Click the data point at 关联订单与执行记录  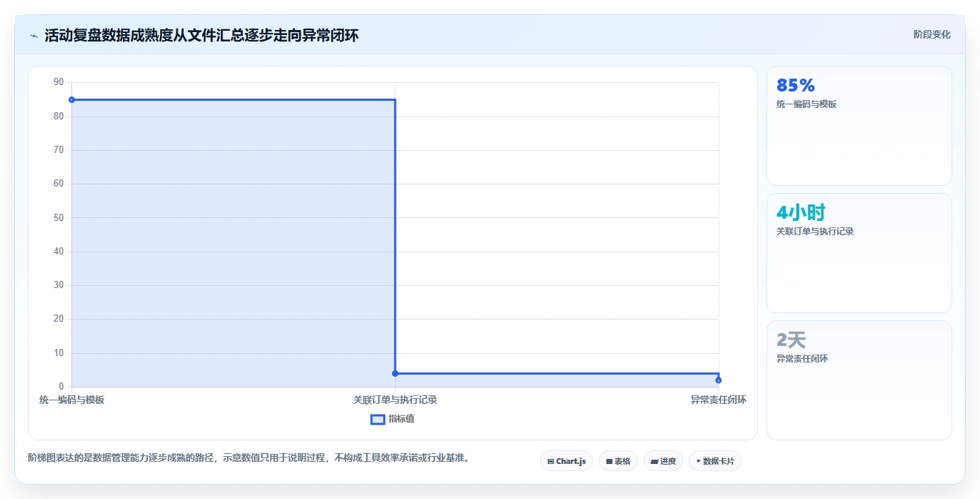[395, 373]
